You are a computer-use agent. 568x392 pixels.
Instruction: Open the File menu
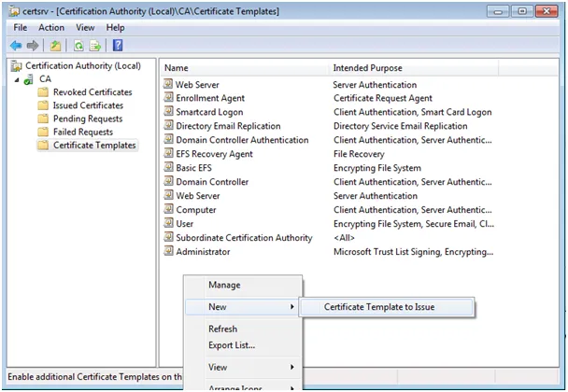21,28
